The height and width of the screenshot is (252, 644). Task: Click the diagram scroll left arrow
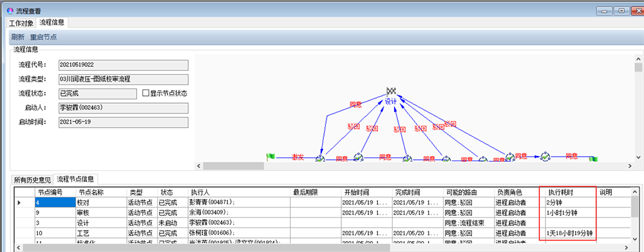pos(199,166)
